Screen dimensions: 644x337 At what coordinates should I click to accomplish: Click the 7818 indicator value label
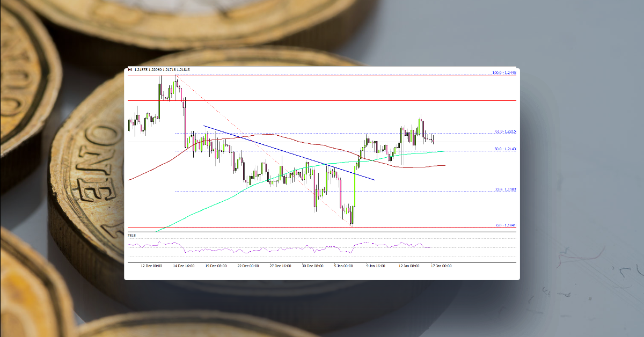pyautogui.click(x=130, y=235)
